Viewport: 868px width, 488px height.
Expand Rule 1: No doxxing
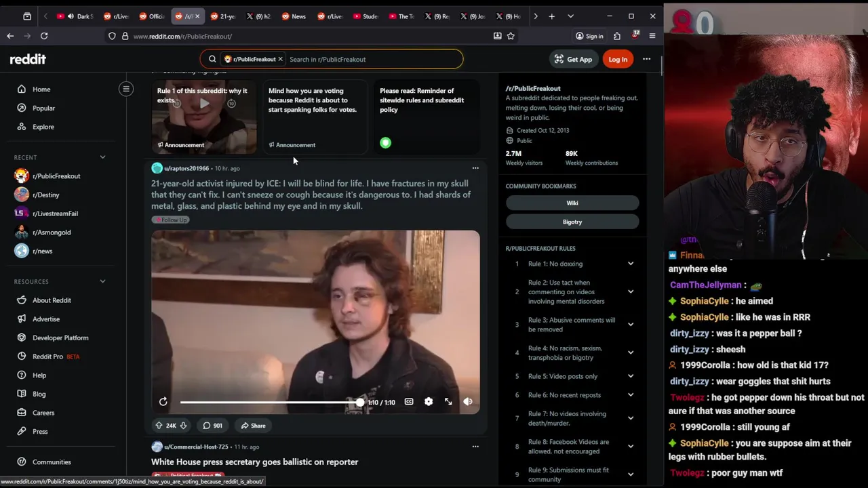tap(572, 264)
